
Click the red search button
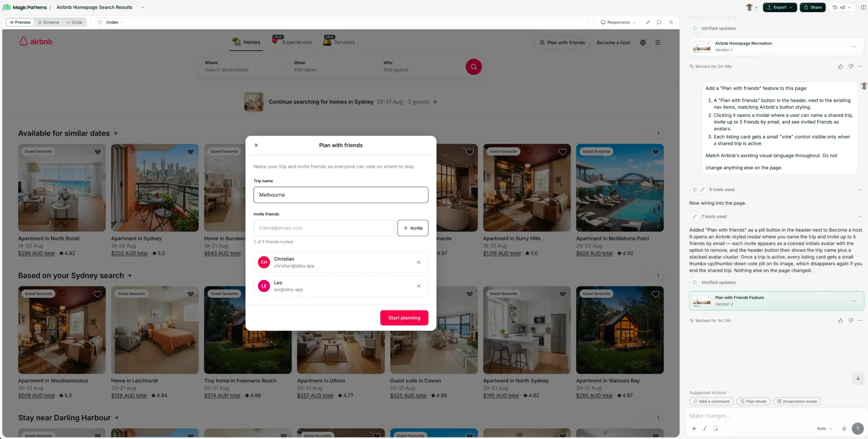(x=473, y=67)
